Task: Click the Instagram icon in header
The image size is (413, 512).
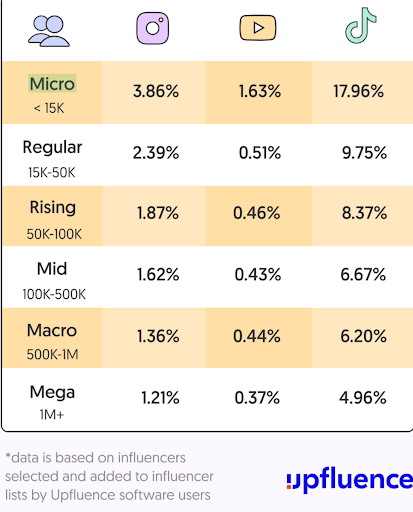Action: click(153, 28)
